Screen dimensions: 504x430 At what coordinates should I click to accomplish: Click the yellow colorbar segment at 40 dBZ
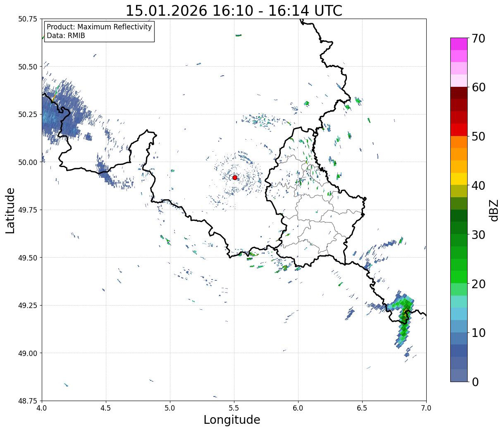pyautogui.click(x=459, y=179)
